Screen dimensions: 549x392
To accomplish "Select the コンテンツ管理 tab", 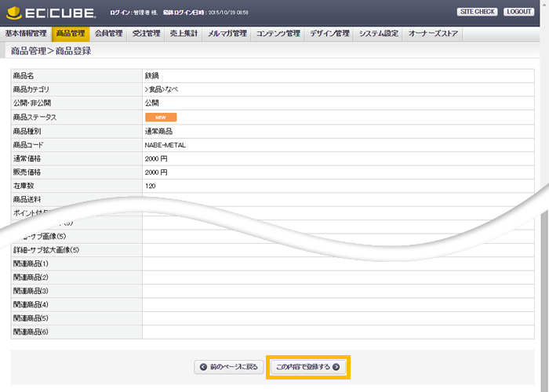I will pyautogui.click(x=278, y=34).
